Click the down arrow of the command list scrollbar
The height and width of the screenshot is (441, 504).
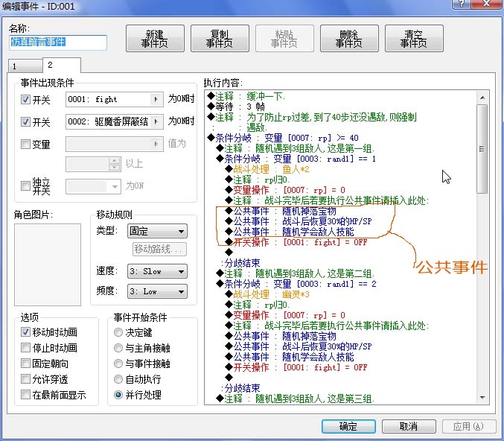pyautogui.click(x=482, y=398)
